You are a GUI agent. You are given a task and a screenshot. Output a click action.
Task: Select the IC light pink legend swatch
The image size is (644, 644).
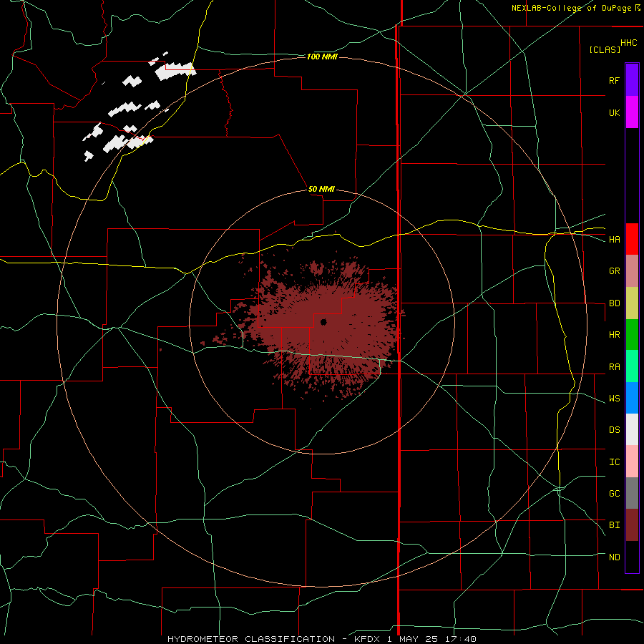point(632,462)
